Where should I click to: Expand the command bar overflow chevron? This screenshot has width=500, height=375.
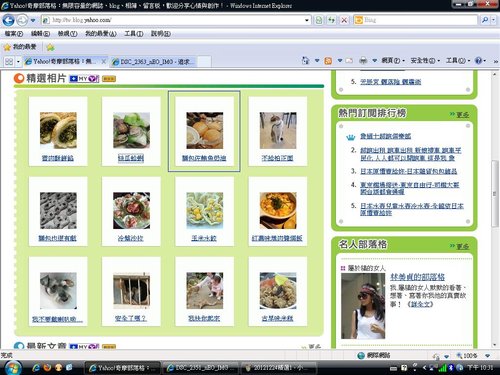496,61
